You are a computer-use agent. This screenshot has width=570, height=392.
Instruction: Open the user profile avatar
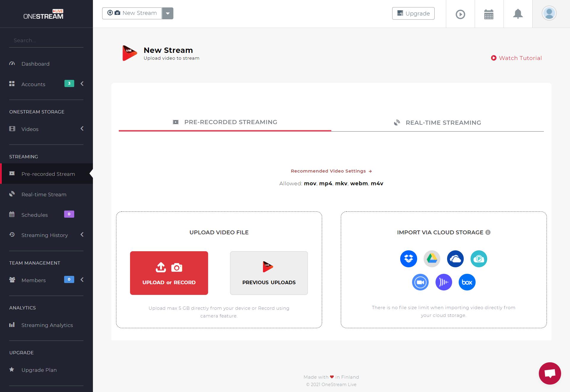(549, 13)
